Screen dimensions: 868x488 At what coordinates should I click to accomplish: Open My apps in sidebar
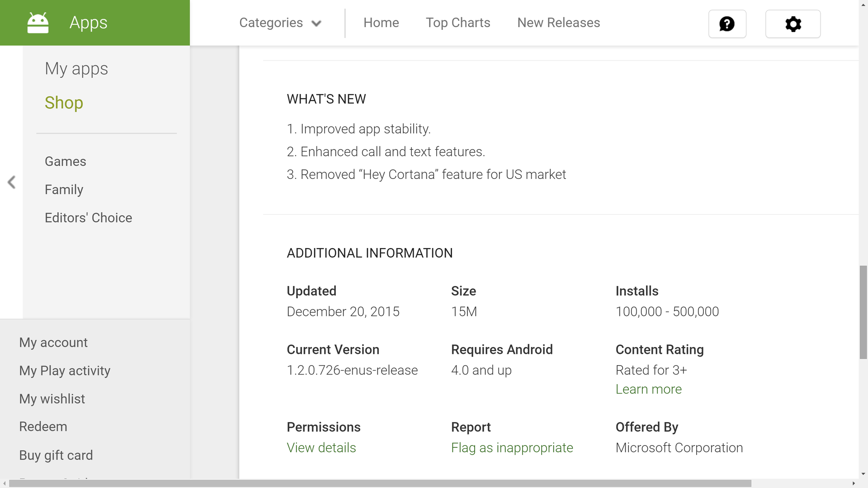(x=76, y=69)
